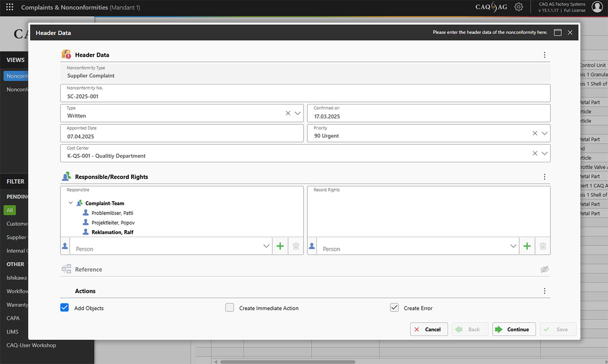The width and height of the screenshot is (608, 364).
Task: Add responsible person with green plus
Action: tap(280, 246)
